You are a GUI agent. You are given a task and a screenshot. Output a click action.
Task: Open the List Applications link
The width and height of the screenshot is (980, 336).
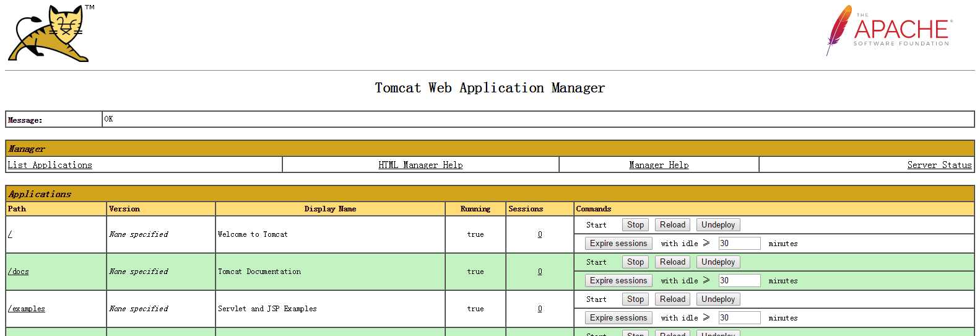click(50, 165)
